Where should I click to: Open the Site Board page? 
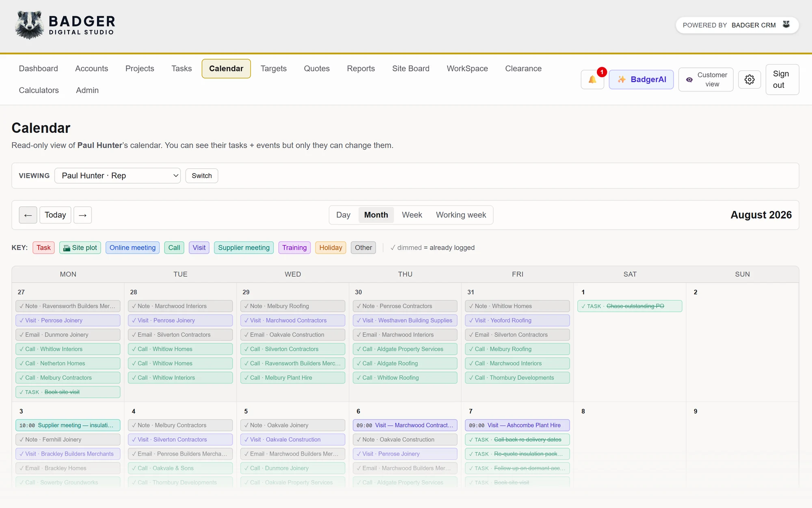[x=411, y=69]
